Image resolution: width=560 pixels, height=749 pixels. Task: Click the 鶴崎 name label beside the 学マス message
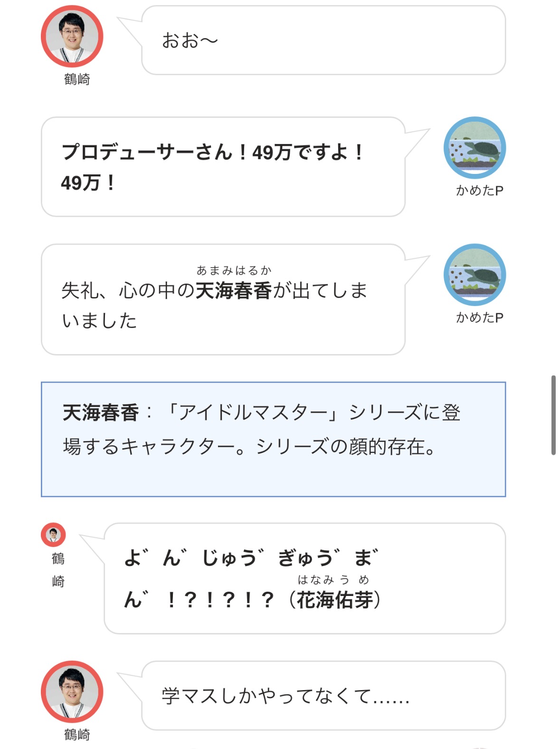(x=77, y=735)
